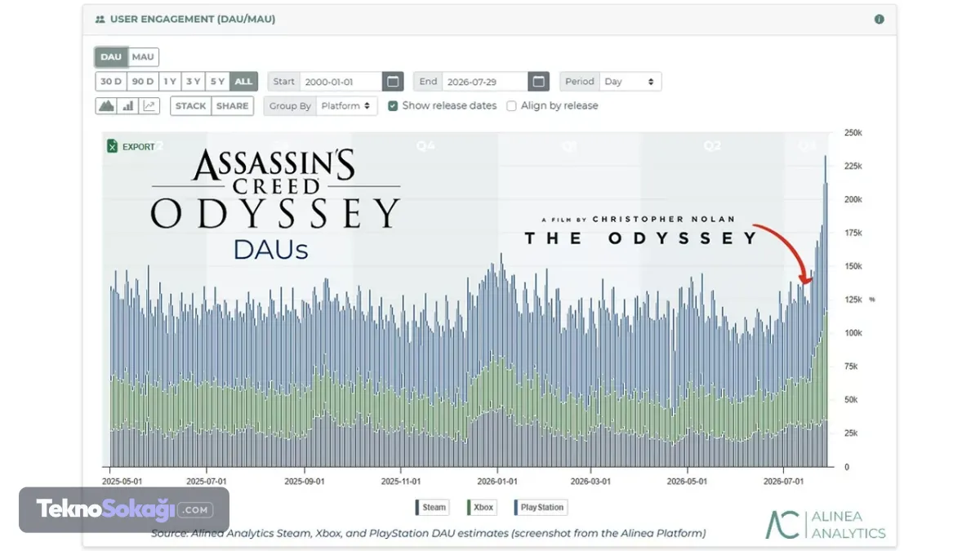980x551 pixels.
Task: Toggle Show release dates checkbox
Action: coord(393,106)
